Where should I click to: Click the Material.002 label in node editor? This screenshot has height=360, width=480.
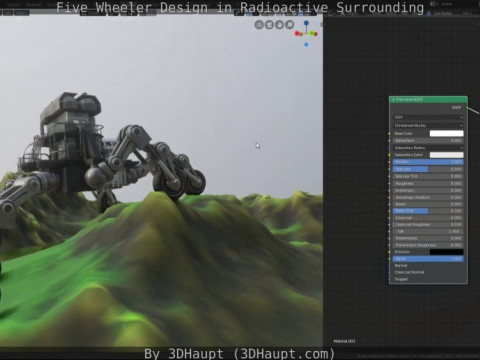pos(344,341)
